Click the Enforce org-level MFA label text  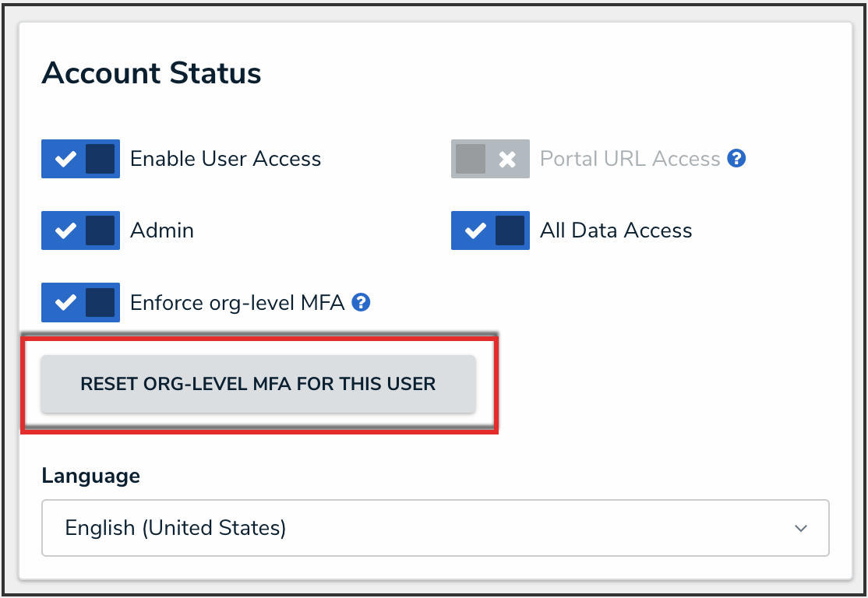237,302
